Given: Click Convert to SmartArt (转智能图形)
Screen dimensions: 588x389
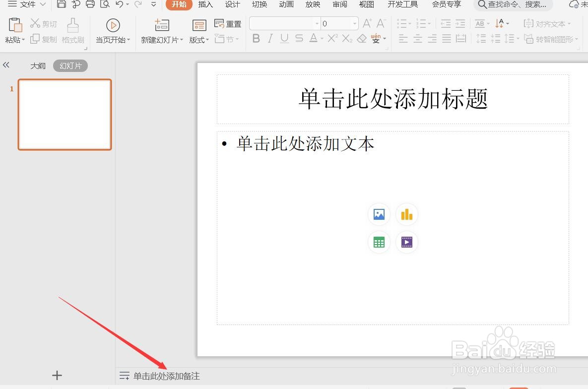Looking at the screenshot, I should [551, 39].
